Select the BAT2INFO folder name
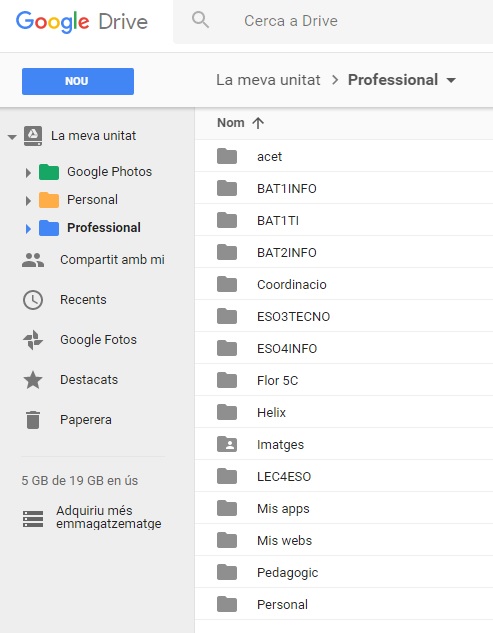 [x=287, y=253]
